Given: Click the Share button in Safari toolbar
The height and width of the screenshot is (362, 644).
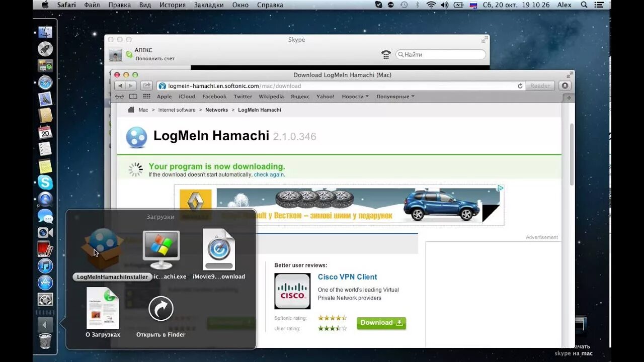Looking at the screenshot, I should [x=146, y=86].
